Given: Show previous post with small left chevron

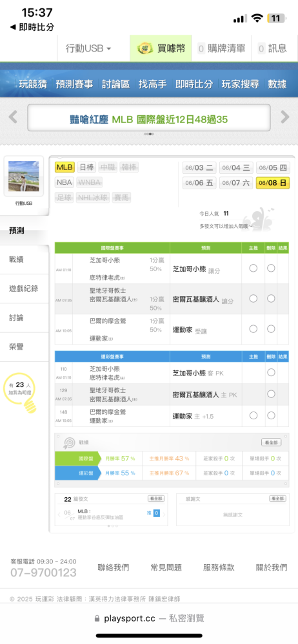Looking at the screenshot, I should point(59,513).
